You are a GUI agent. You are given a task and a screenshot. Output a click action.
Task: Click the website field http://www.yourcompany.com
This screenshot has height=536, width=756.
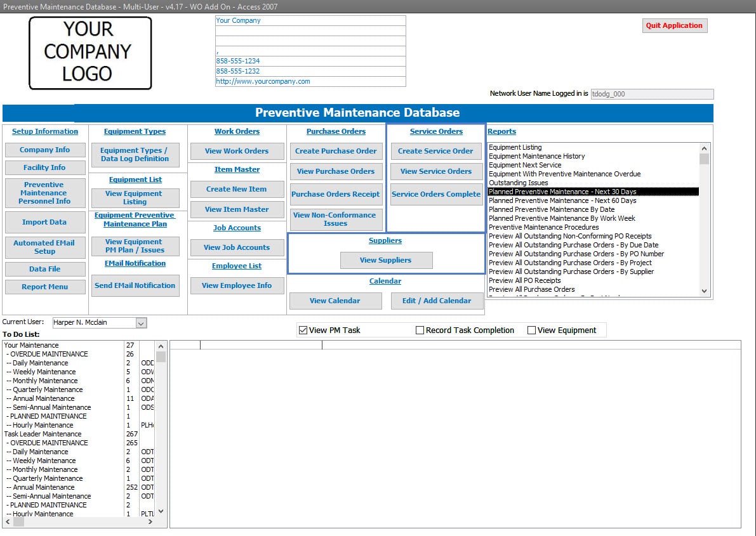click(310, 81)
